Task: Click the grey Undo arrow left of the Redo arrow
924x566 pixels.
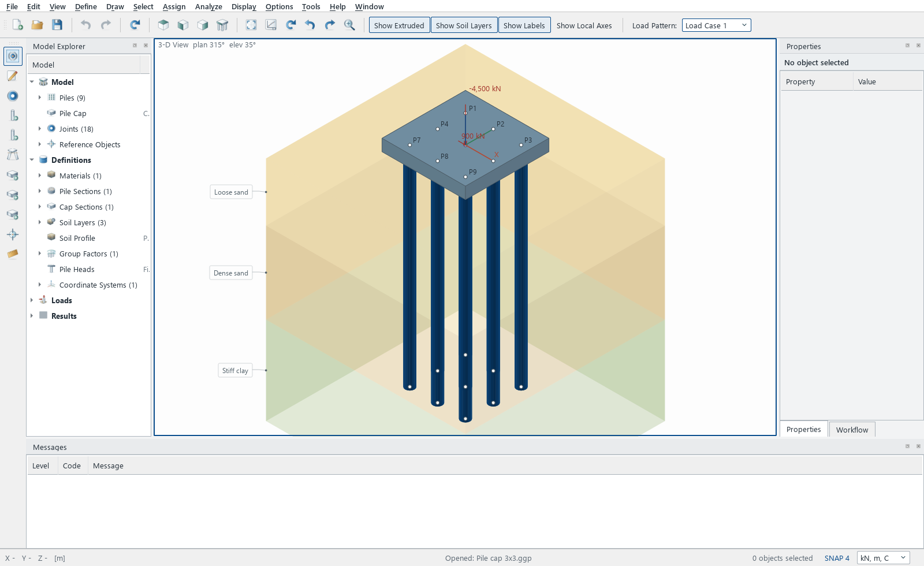Action: (x=85, y=25)
